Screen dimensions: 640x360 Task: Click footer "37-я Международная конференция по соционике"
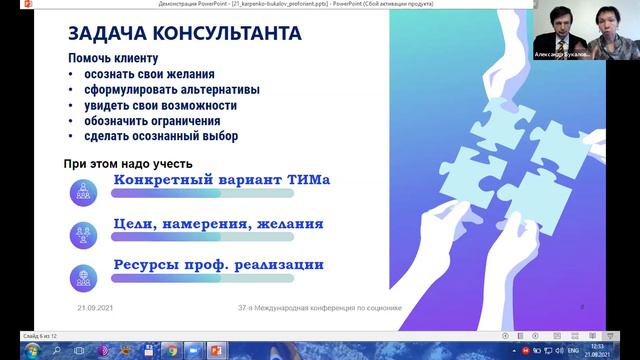point(320,308)
